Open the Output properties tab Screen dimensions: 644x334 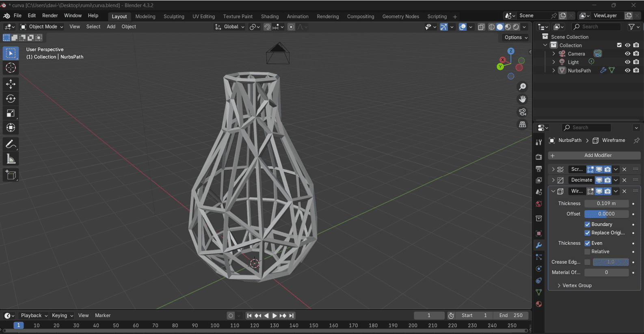click(x=539, y=168)
